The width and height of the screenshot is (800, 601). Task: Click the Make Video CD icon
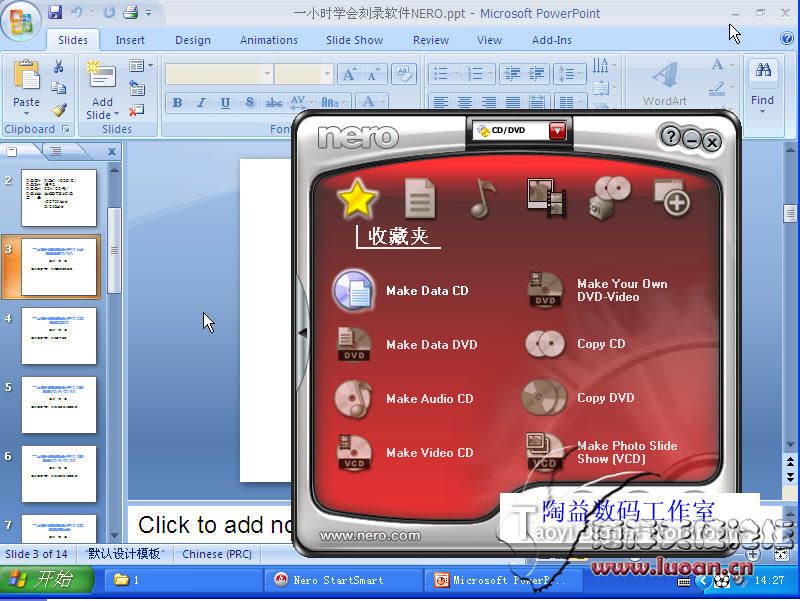click(354, 452)
